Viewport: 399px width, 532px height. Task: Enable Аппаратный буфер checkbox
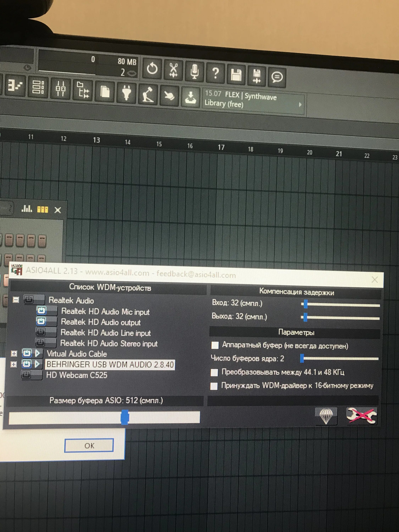click(215, 345)
